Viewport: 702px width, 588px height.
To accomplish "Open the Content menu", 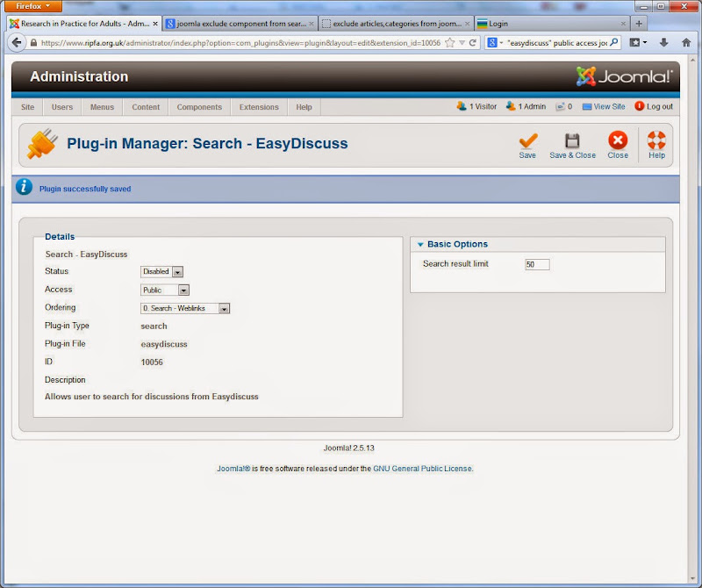I will [146, 107].
